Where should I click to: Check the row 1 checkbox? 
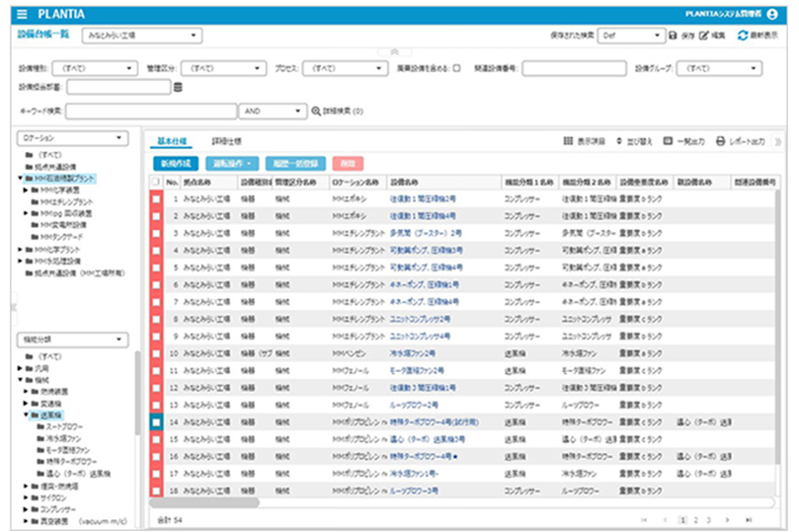(x=156, y=199)
